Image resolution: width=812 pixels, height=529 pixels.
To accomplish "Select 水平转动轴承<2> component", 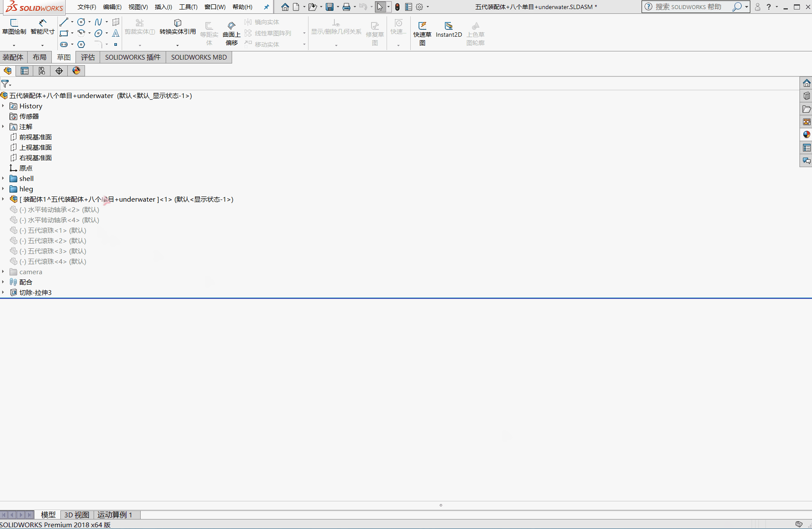I will (59, 209).
